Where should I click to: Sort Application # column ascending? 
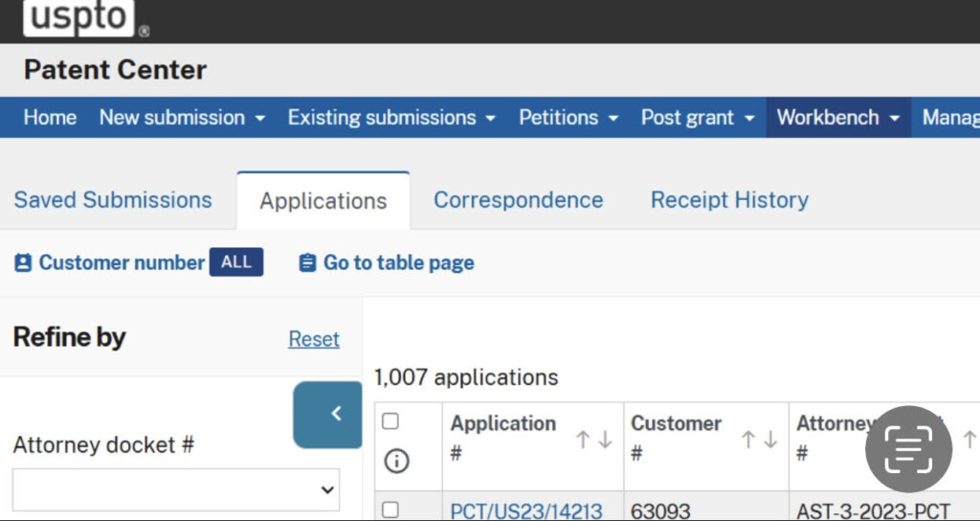coord(583,440)
